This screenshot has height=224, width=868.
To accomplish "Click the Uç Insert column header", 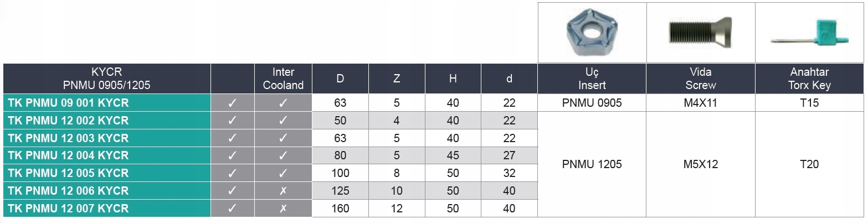I will click(592, 79).
